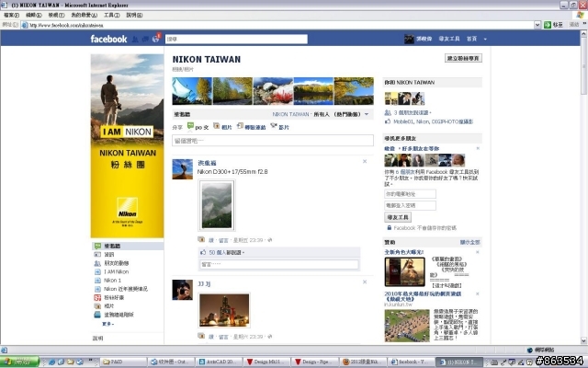Switch to Design Mk11 taskbar window
This screenshot has width=588, height=368.
266,362
